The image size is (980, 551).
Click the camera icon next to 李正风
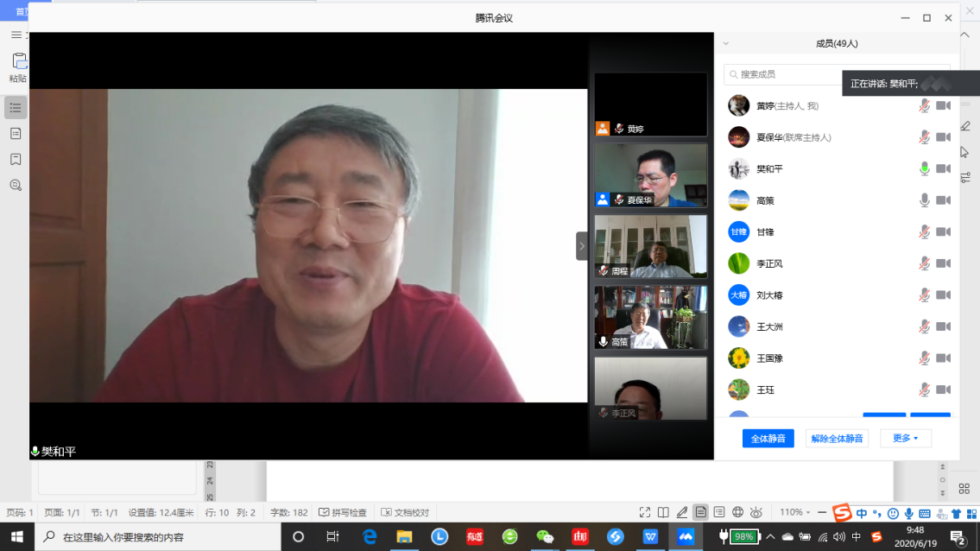pos(943,263)
